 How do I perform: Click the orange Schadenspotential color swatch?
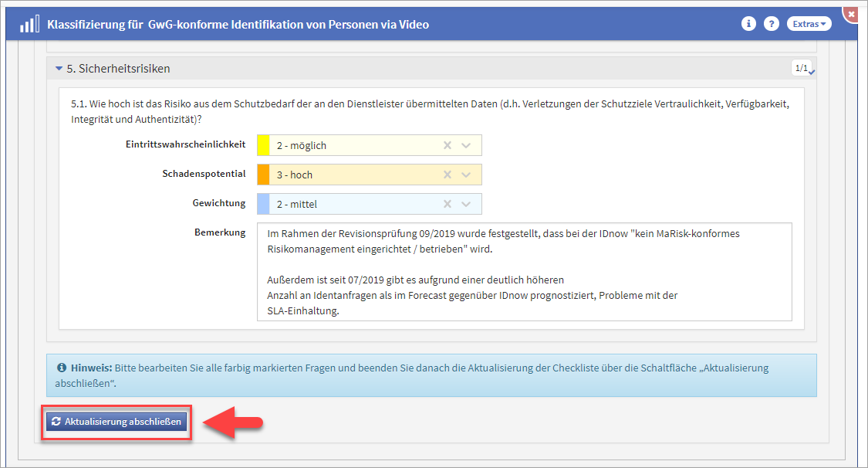pos(263,175)
